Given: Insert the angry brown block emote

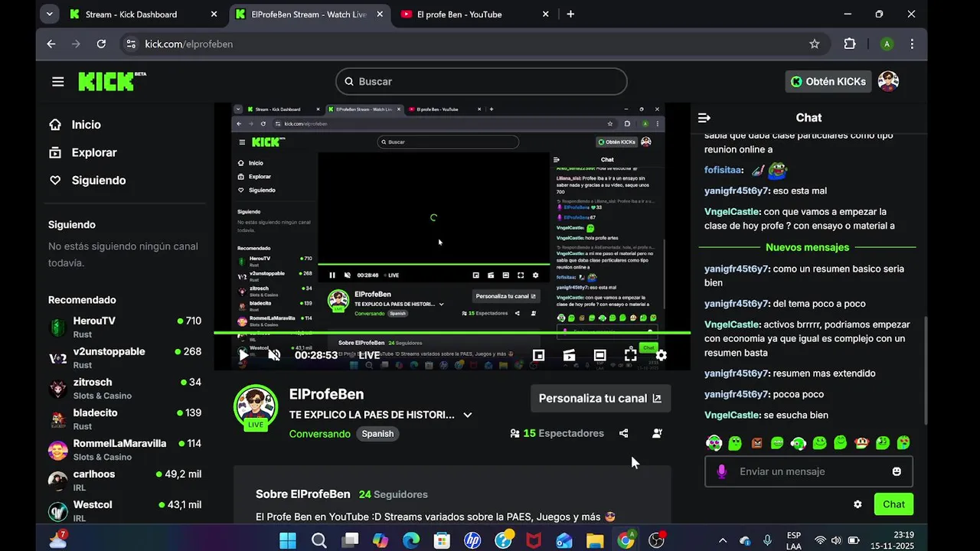Looking at the screenshot, I should tap(756, 443).
